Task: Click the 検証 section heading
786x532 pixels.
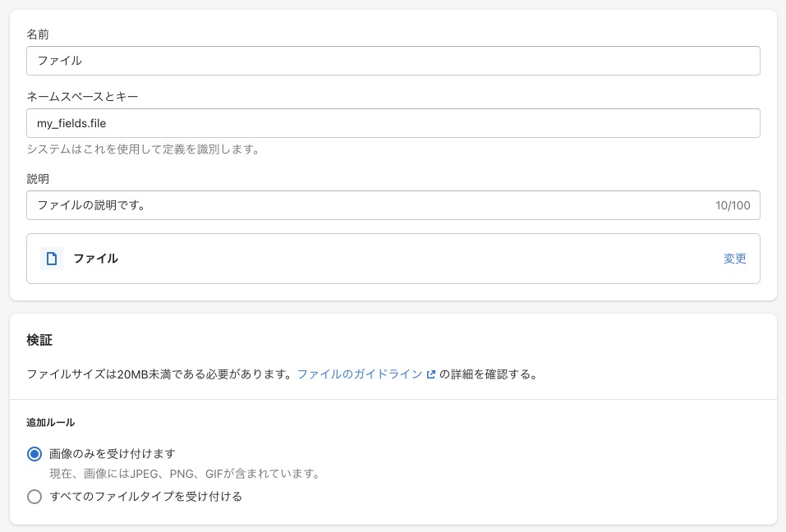Action: point(39,340)
